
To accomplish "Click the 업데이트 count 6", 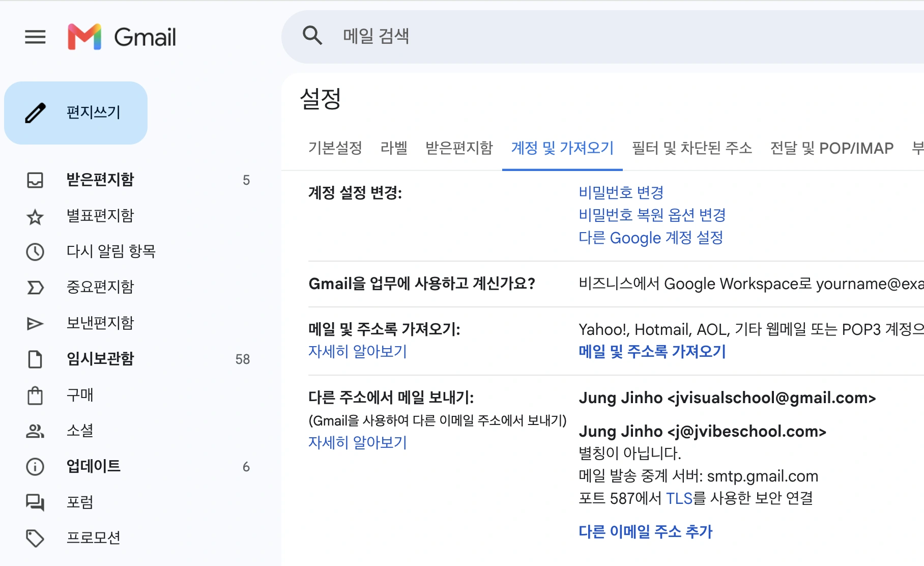I will point(246,467).
